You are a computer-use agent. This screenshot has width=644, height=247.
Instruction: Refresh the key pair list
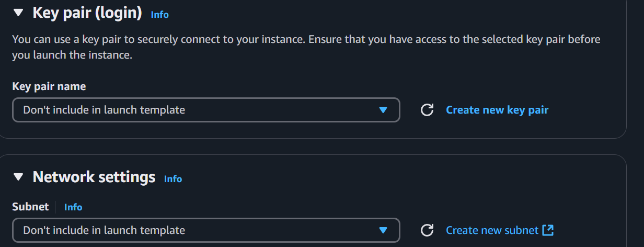(427, 110)
